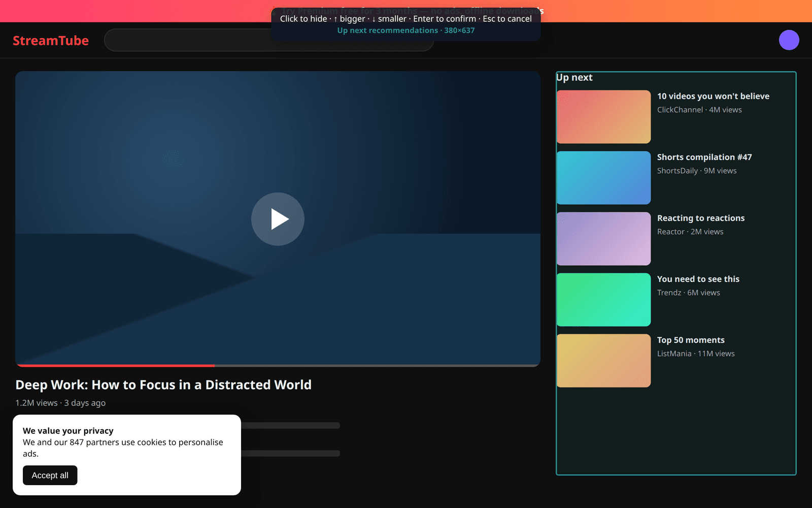Accept all cookies in the privacy banner
This screenshot has height=508, width=812.
[50, 475]
